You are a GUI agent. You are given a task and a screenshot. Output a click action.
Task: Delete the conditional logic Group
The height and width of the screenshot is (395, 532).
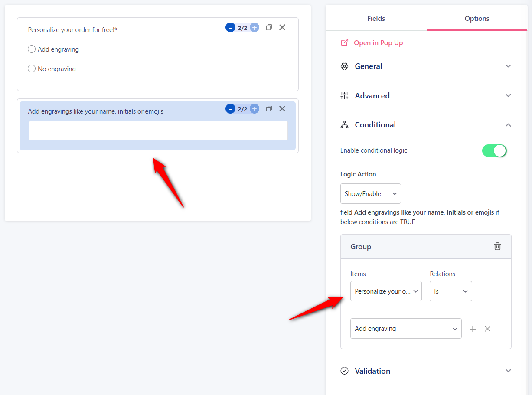click(x=497, y=246)
